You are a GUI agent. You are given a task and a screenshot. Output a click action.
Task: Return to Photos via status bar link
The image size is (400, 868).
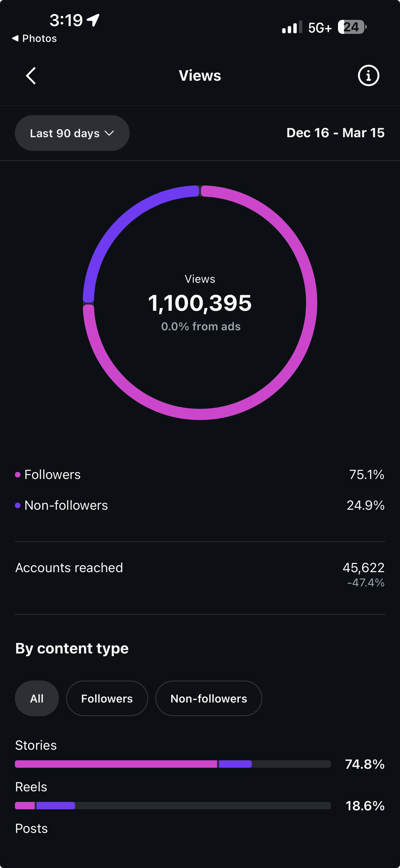[x=34, y=38]
